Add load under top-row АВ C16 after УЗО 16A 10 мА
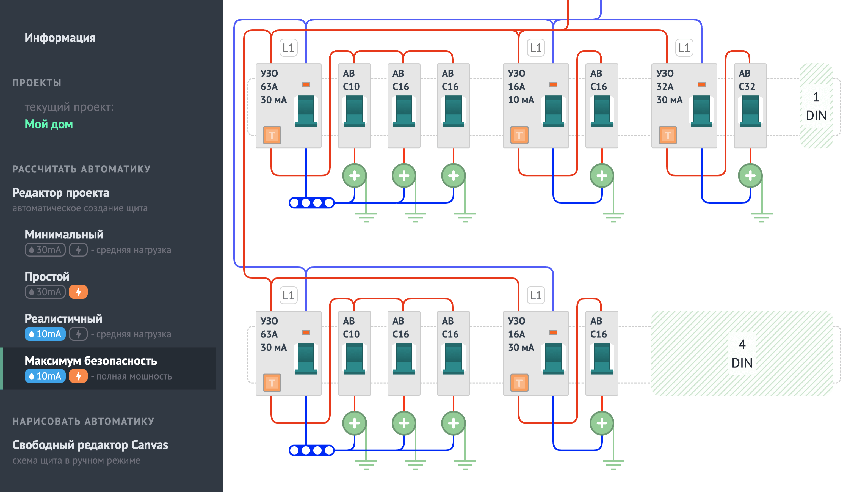868x492 pixels. click(602, 175)
